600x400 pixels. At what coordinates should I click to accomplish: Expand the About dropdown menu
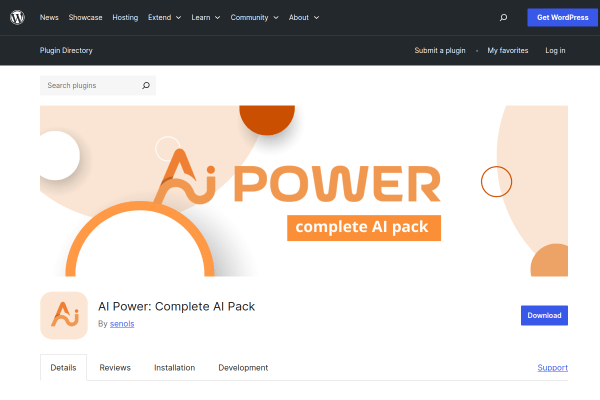[x=304, y=18]
